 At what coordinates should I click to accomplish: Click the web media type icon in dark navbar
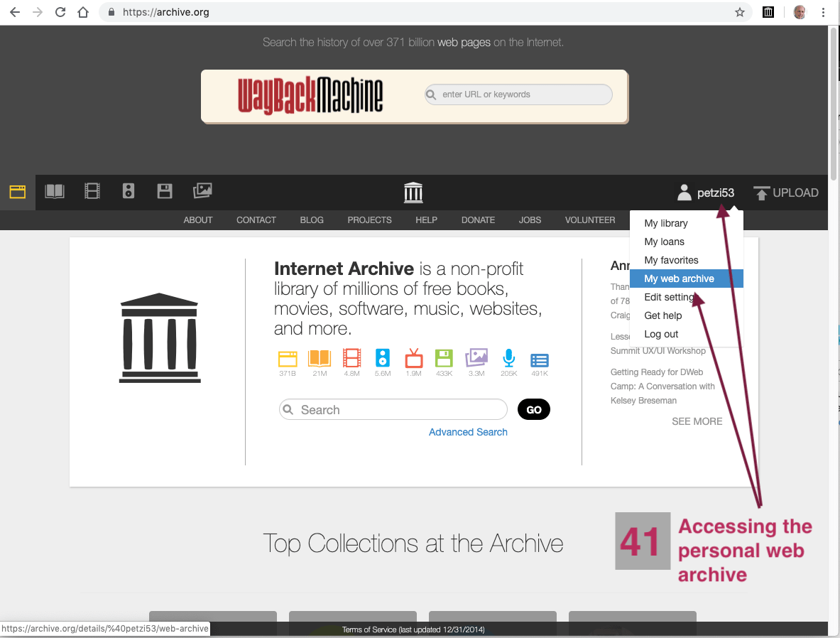[18, 192]
